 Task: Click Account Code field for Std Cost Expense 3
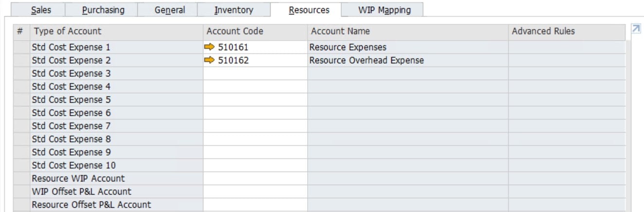(x=255, y=73)
